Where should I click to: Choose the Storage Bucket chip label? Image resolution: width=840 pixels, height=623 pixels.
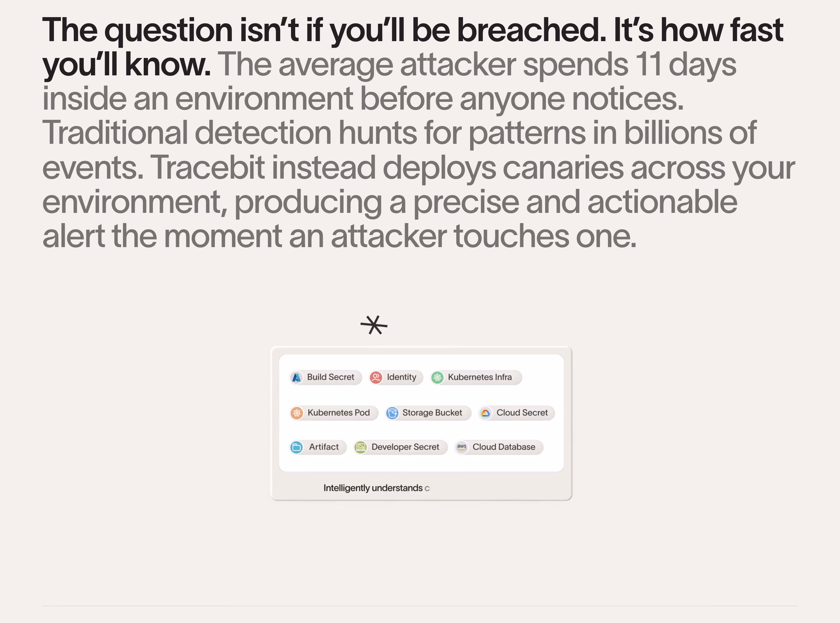[432, 413]
